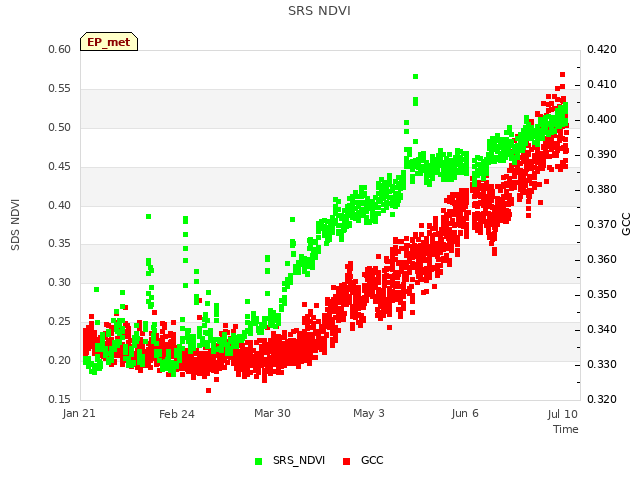Select the GCC legend label
The image size is (640, 480).
coord(372,460)
